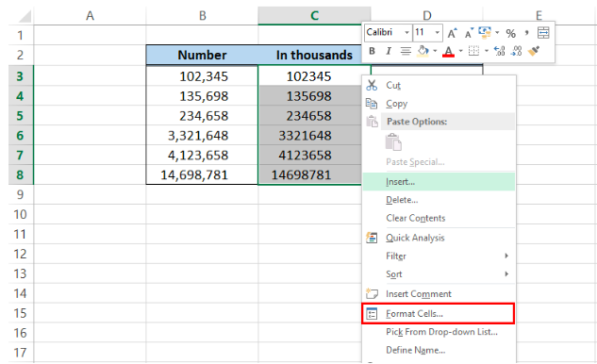The image size is (597, 364).
Task: Select column A header
Action: (90, 16)
